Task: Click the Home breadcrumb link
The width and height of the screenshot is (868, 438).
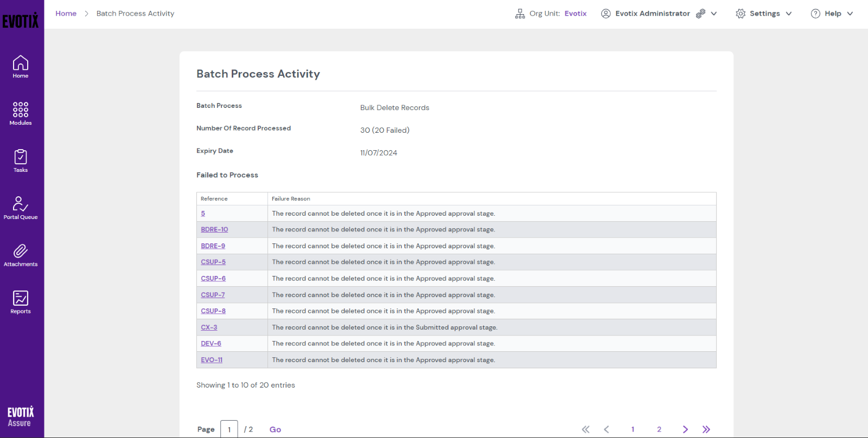Action: (x=66, y=14)
